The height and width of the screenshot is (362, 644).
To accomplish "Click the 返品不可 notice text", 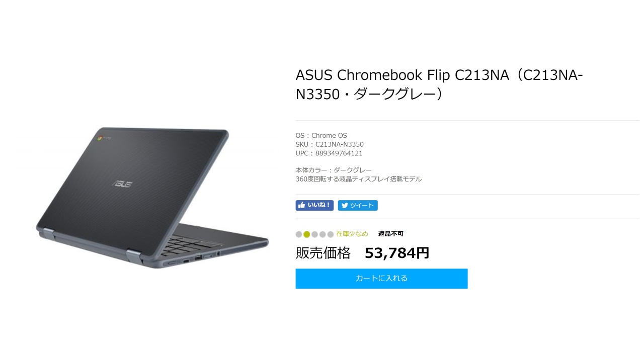I will click(x=391, y=234).
